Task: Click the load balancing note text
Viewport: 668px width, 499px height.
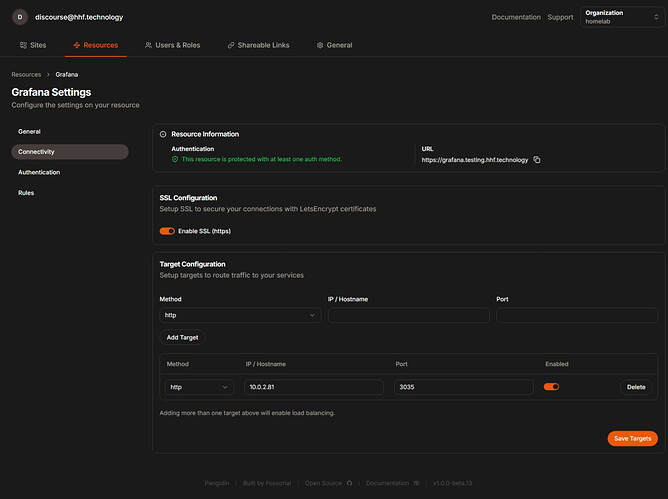Action: coord(247,413)
